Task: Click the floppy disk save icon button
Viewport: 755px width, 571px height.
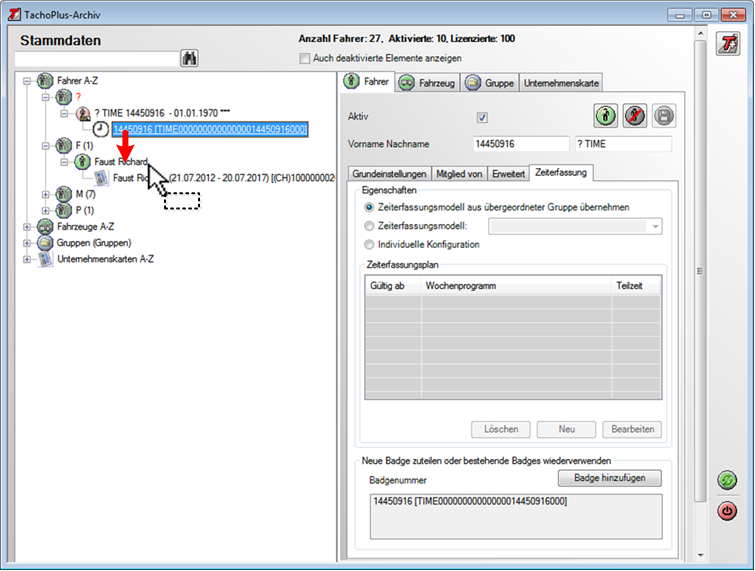Action: click(x=664, y=116)
